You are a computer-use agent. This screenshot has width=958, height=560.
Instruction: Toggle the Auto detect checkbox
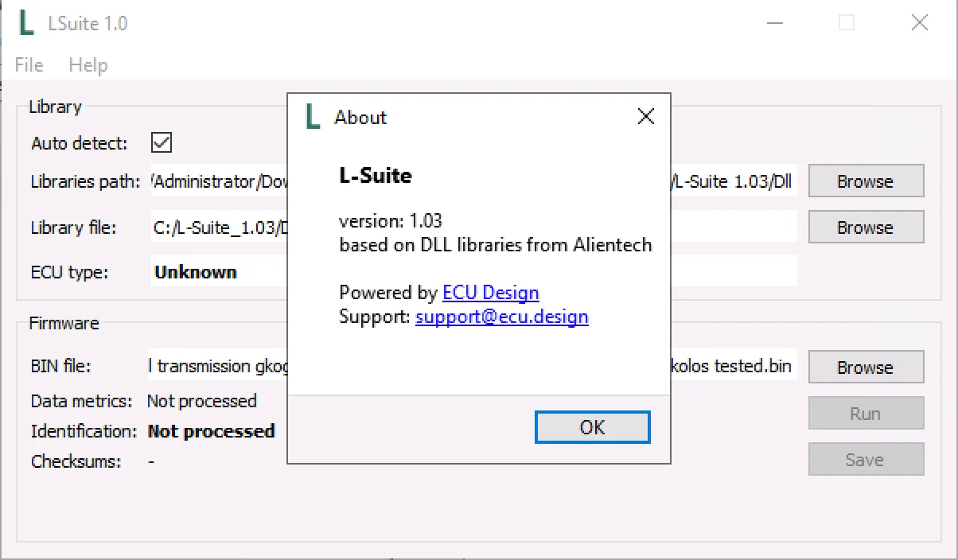(160, 142)
